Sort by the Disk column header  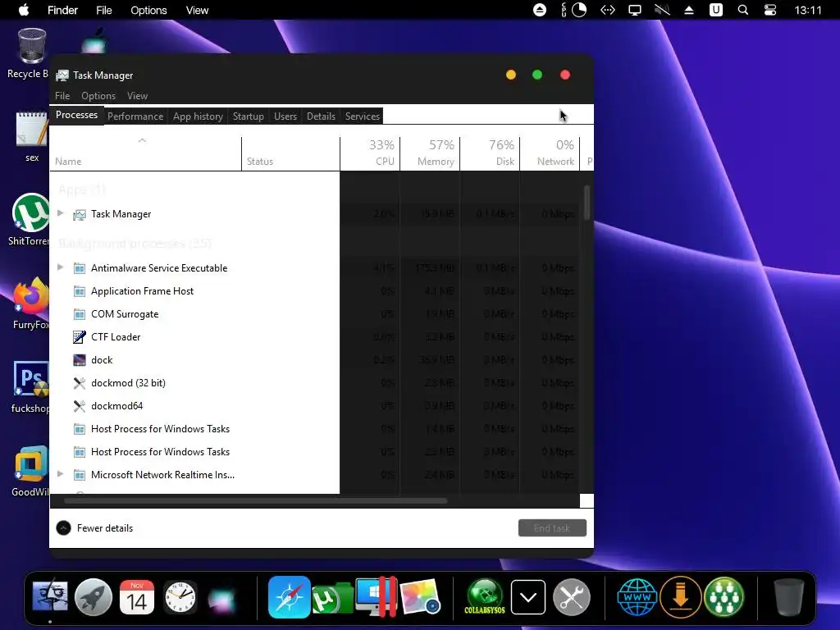(491, 153)
